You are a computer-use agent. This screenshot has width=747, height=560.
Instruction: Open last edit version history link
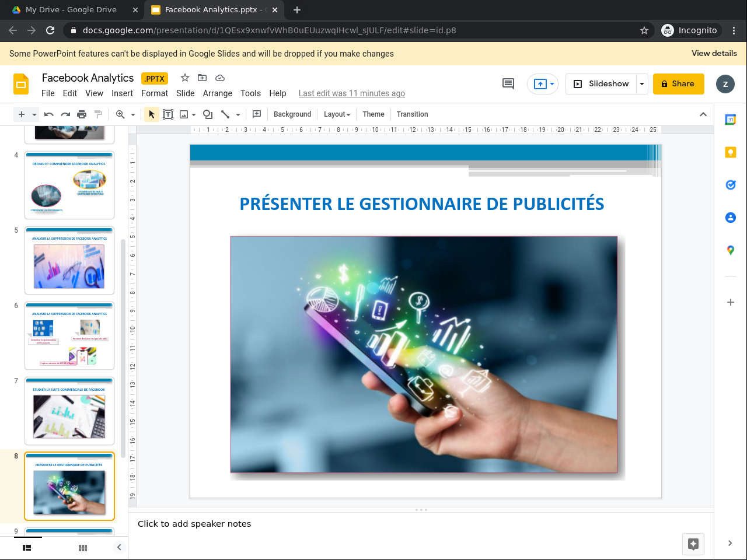coord(352,93)
